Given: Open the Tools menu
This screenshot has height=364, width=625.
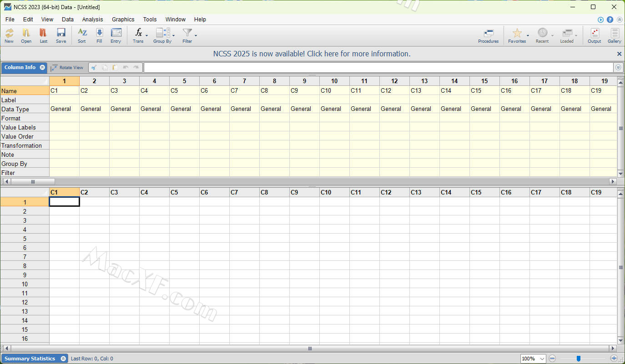Looking at the screenshot, I should coord(150,20).
